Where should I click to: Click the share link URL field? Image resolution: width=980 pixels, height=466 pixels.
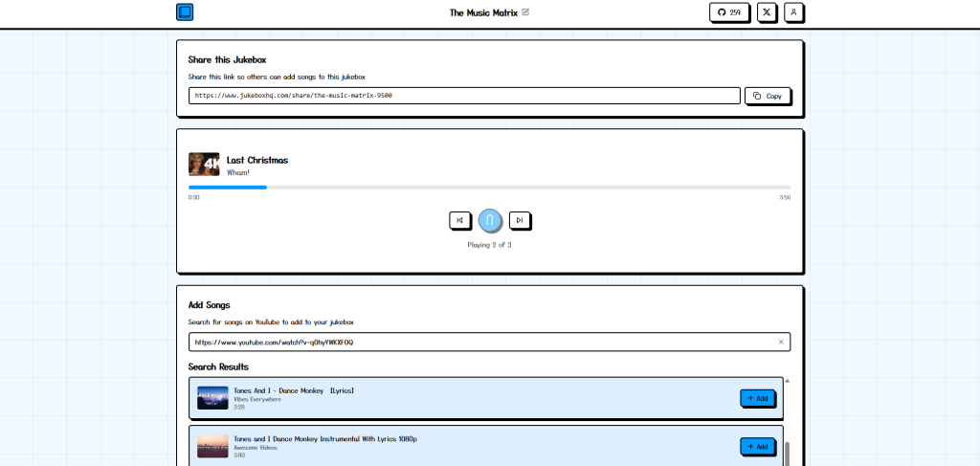(x=464, y=96)
